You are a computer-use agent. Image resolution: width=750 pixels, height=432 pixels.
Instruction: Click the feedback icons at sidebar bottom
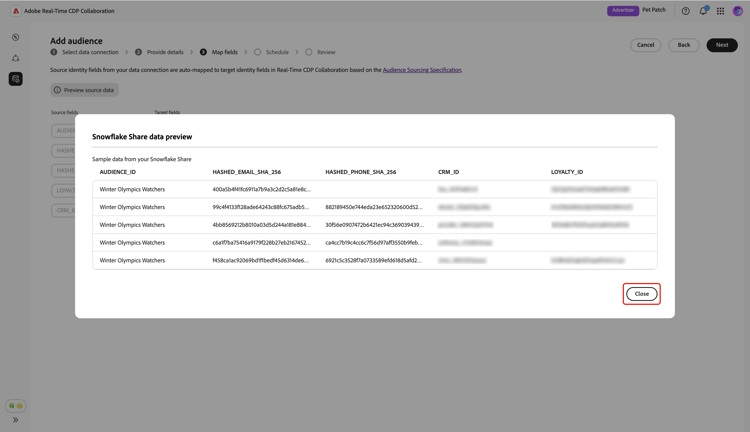coord(15,406)
